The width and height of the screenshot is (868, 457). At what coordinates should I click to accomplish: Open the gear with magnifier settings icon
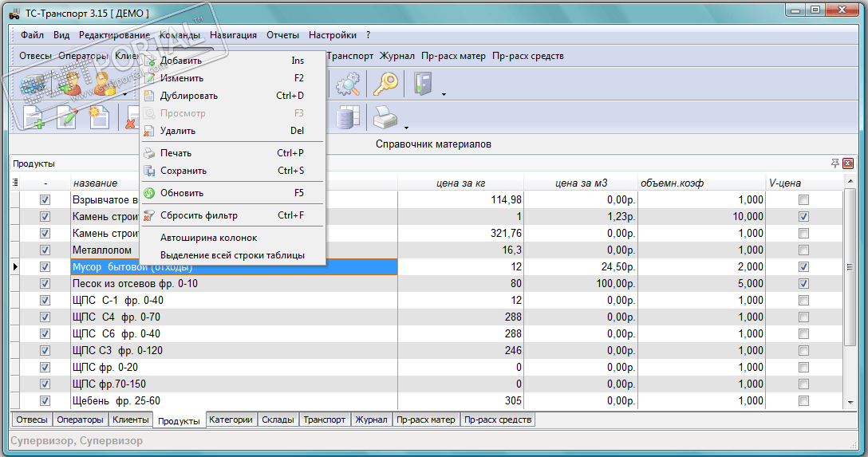(x=348, y=84)
